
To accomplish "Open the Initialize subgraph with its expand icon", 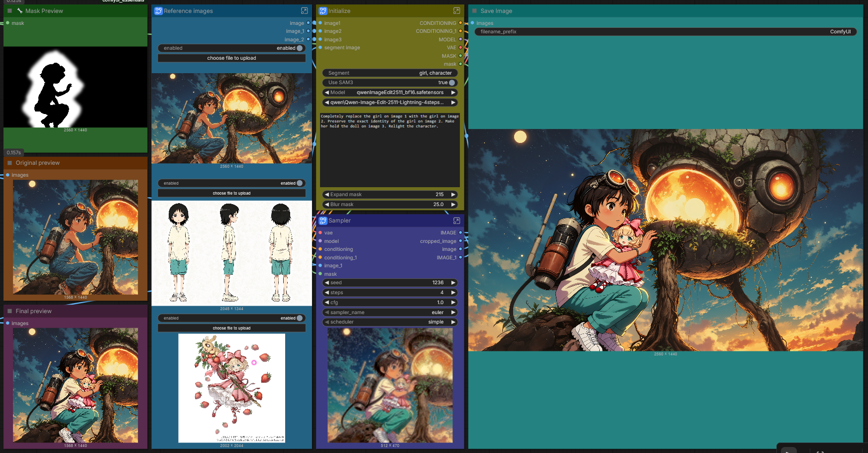I will [x=456, y=10].
